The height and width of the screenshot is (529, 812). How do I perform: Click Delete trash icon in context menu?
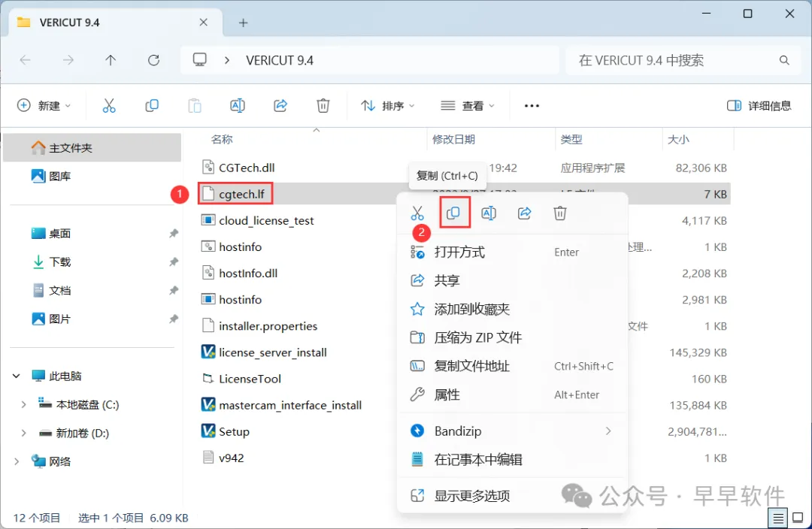(x=560, y=213)
